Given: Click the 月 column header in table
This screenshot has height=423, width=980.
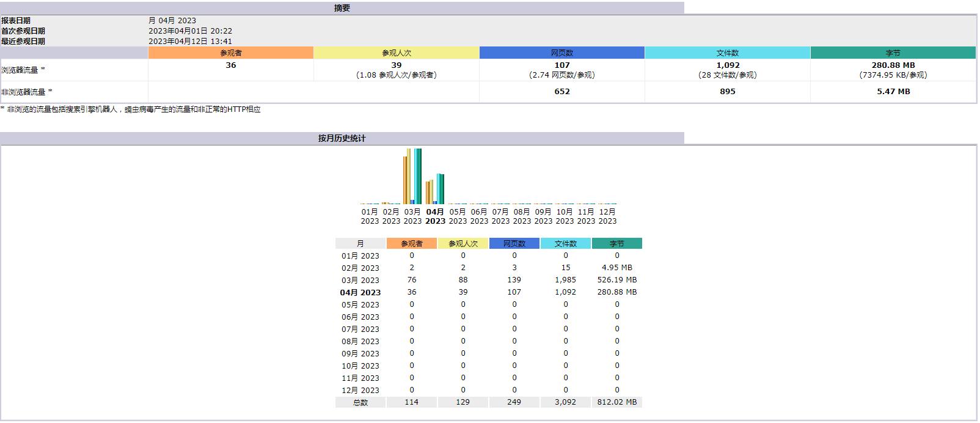Looking at the screenshot, I should [360, 243].
